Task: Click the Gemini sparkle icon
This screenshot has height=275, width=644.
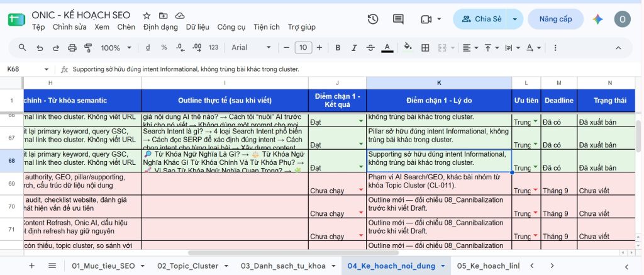Action: point(597,19)
